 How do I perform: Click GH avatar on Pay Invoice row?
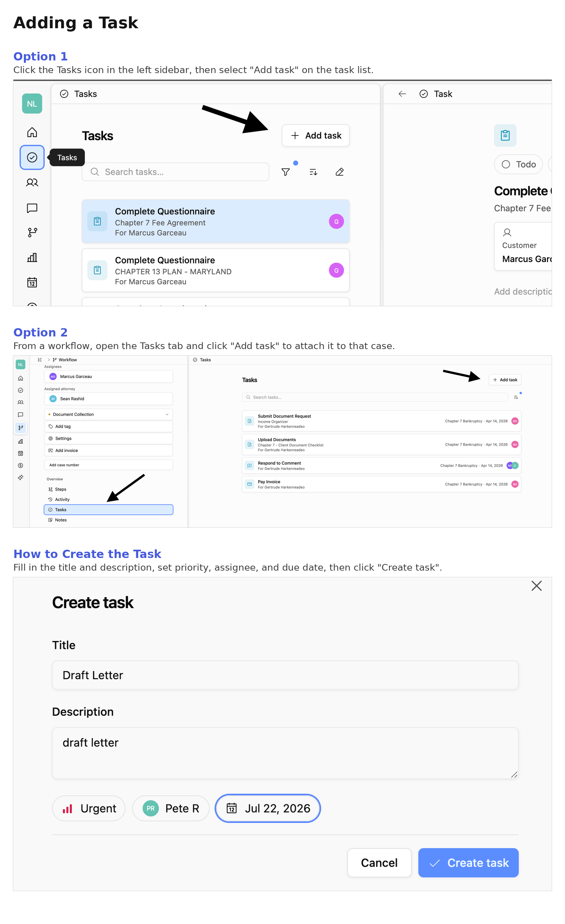[x=515, y=484]
